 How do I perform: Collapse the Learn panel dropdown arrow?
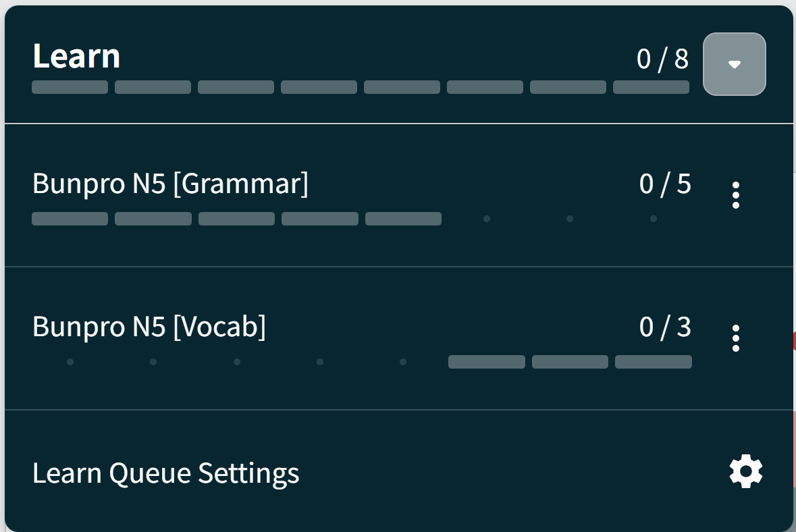(735, 64)
